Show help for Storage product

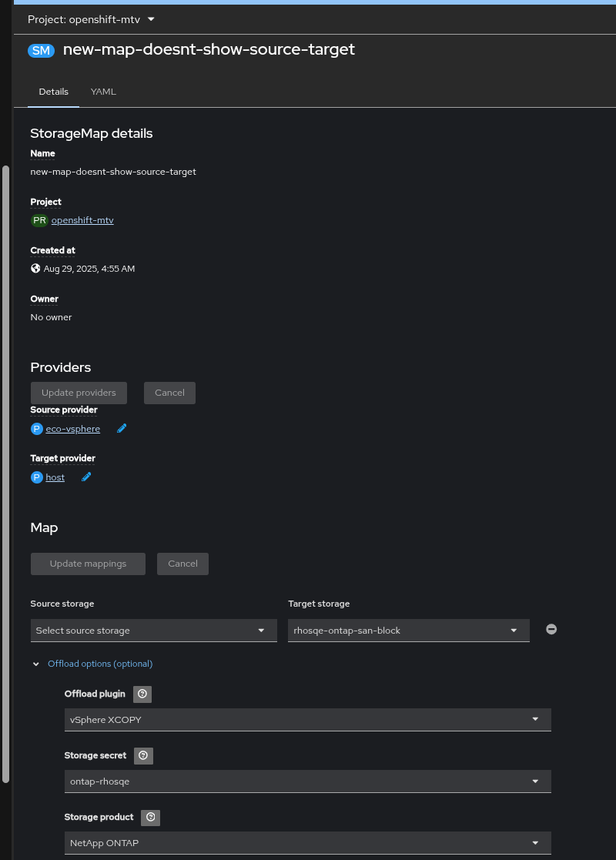click(x=151, y=817)
